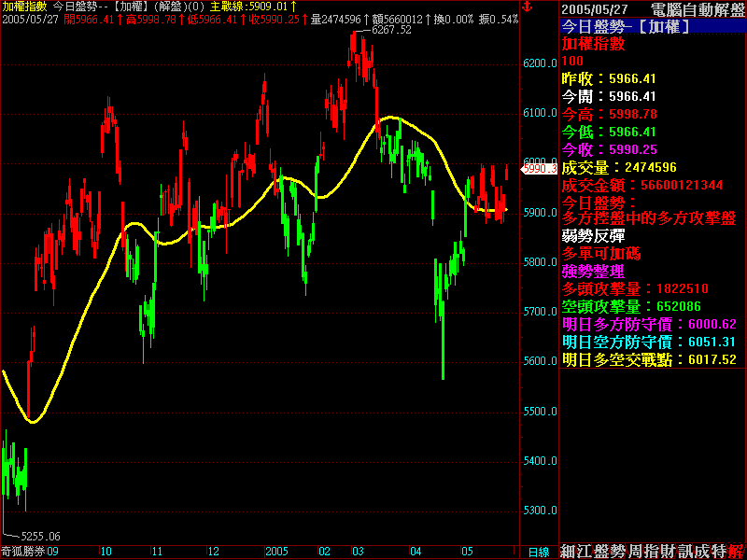Open the 細 tab in bottom panel
Screen dimensions: 747x560
[x=569, y=552]
